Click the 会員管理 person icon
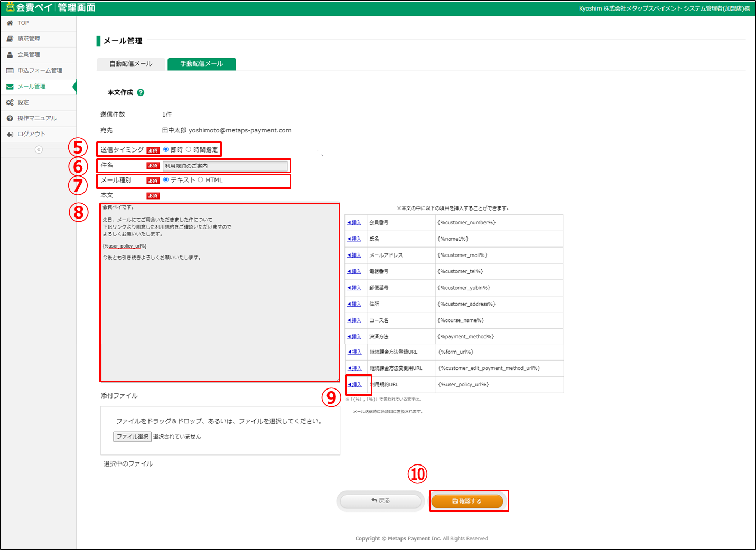Screen dimensions: 756x550 [x=10, y=55]
